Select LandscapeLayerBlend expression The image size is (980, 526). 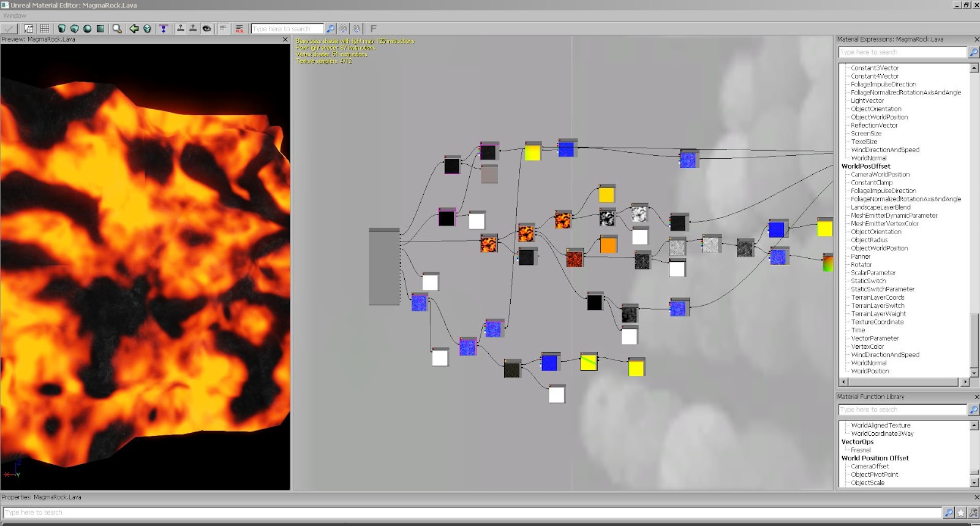tap(881, 207)
